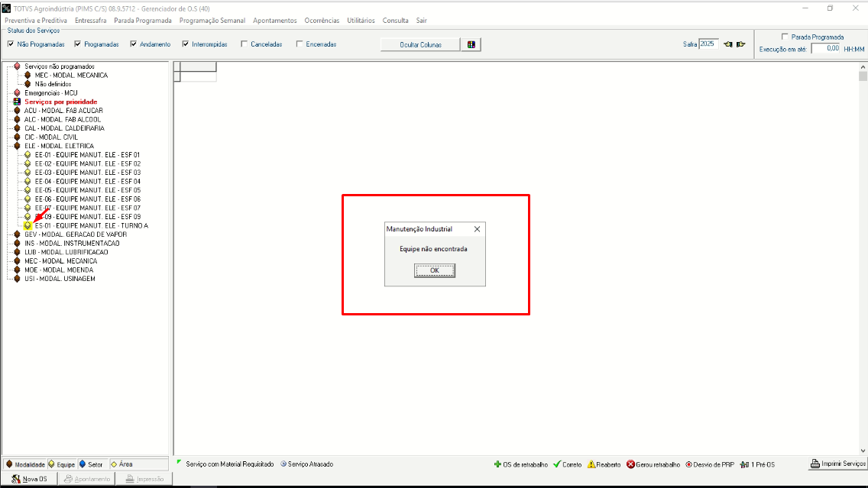Open the Programação Semanal menu

tap(212, 21)
